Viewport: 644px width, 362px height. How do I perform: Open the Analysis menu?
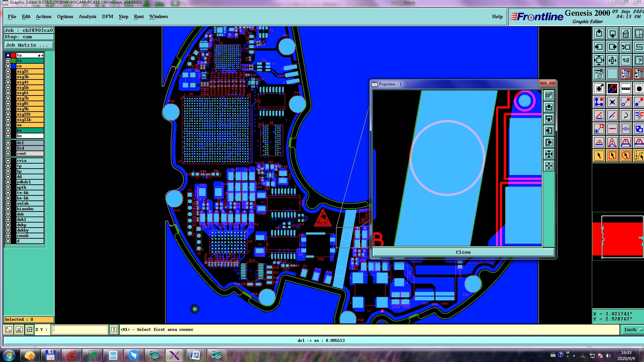pos(87,16)
